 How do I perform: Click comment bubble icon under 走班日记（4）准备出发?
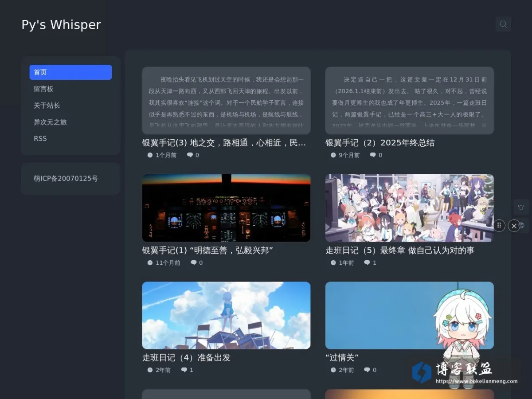[184, 370]
